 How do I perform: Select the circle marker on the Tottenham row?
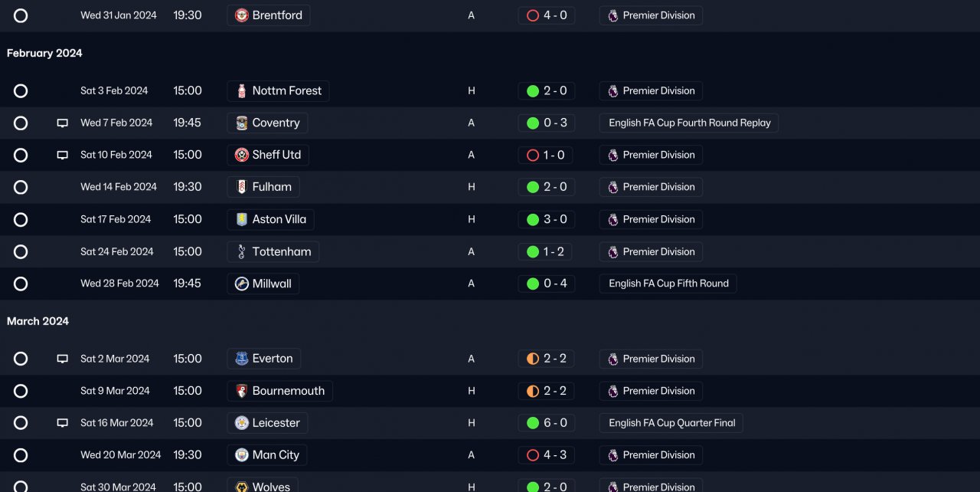(21, 251)
